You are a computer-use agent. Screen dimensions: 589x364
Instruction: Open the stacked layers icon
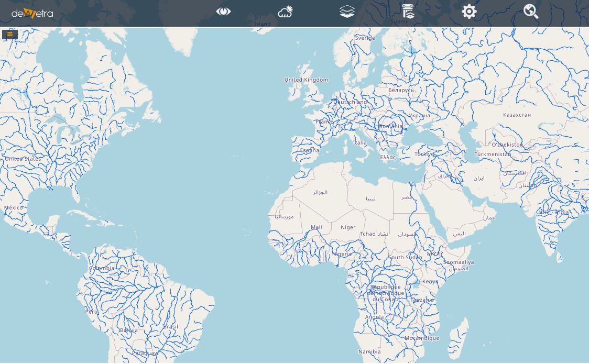coord(347,12)
